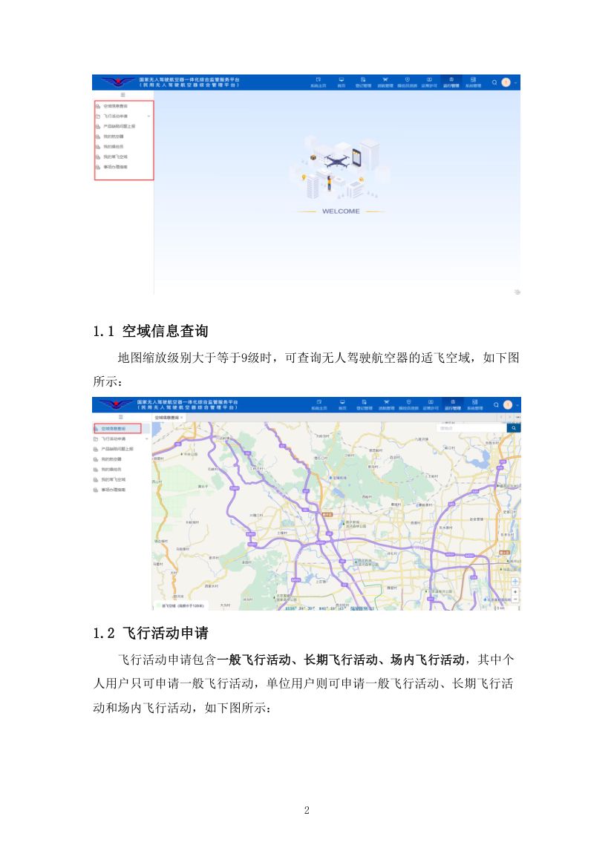This screenshot has width=614, height=868.
Task: Expand 飞行活动申请 chevron in map screenshot sidebar
Action: (x=147, y=439)
